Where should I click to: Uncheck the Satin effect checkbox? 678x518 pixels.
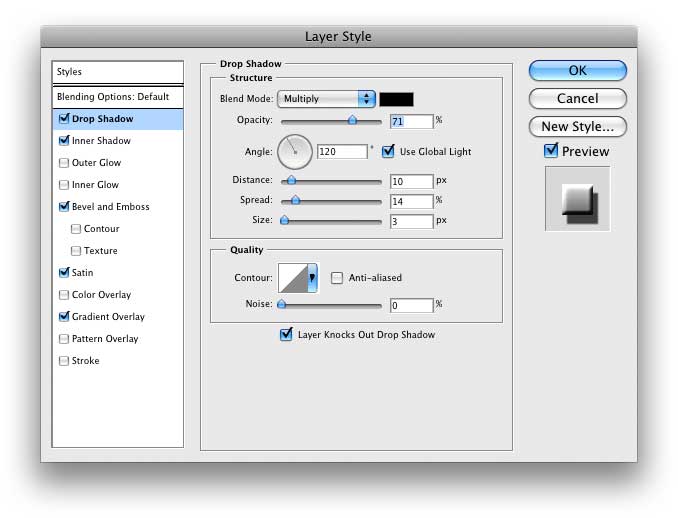click(64, 272)
